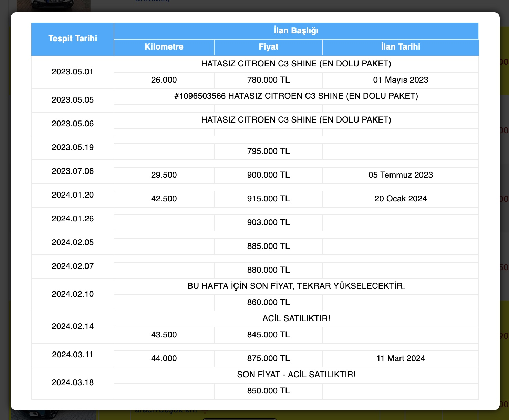
Task: Click the detection date 2024.01.20
Action: click(73, 195)
